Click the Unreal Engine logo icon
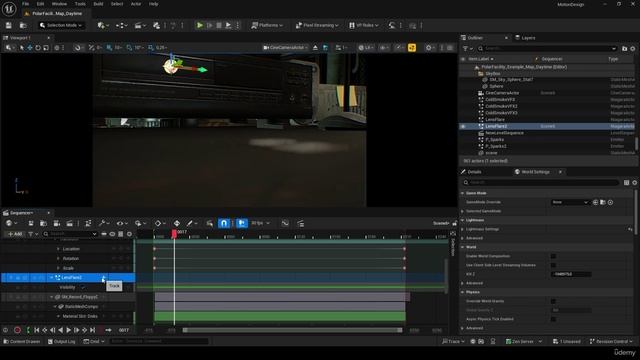Viewport: 640px width, 360px height. pyautogui.click(x=9, y=9)
